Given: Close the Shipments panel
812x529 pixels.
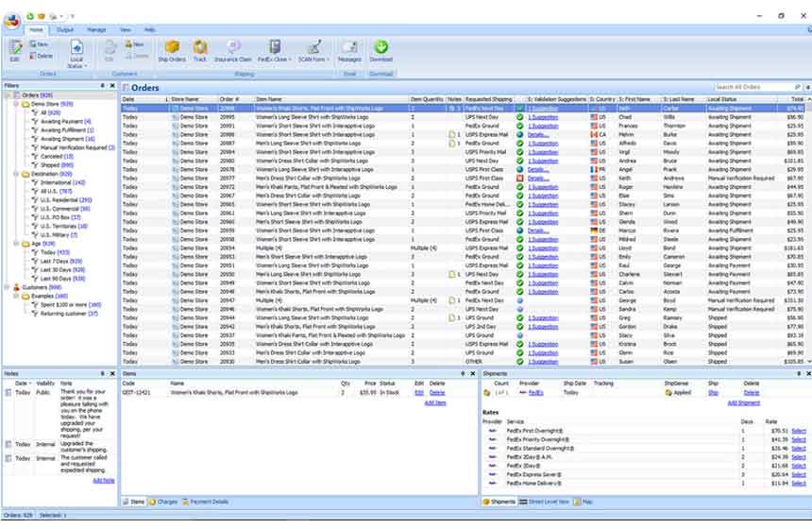Looking at the screenshot, I should click(808, 373).
